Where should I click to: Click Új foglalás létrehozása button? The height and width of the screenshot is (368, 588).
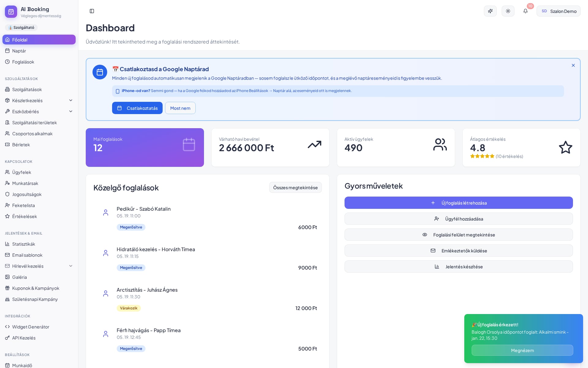459,203
